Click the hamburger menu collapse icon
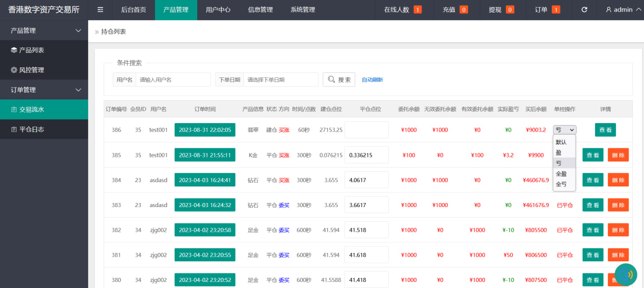Viewport: 644px width, 288px height. [101, 10]
